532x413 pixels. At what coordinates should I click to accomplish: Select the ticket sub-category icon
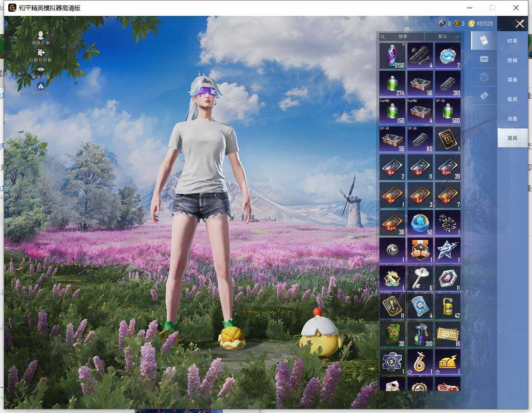pyautogui.click(x=484, y=96)
